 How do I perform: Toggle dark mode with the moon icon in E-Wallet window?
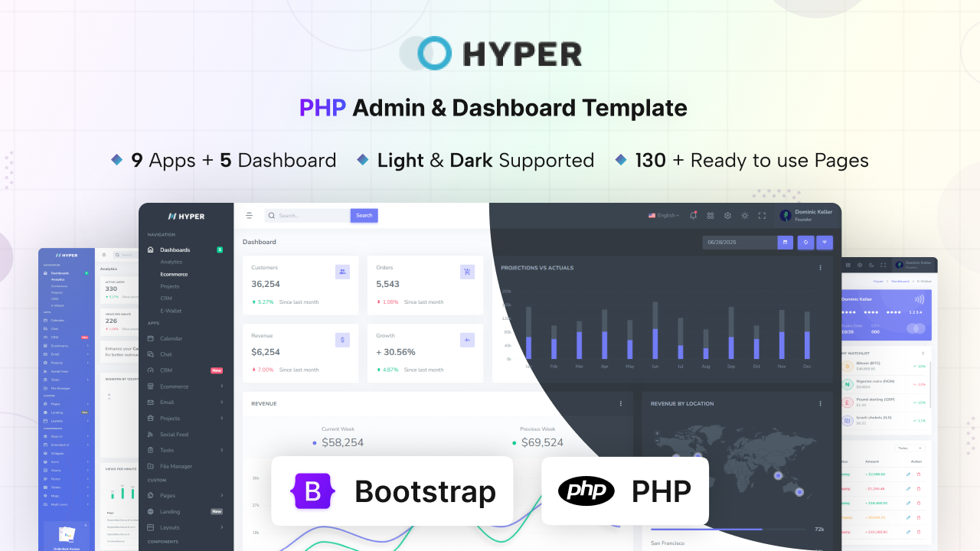[872, 265]
